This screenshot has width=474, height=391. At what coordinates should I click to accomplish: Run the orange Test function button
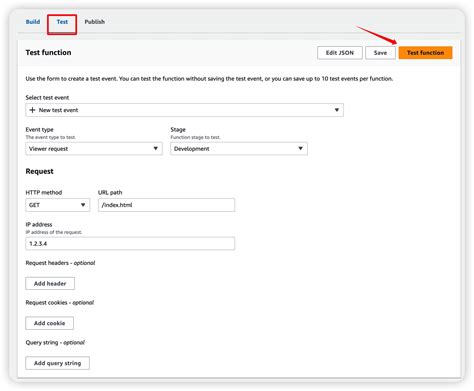425,53
